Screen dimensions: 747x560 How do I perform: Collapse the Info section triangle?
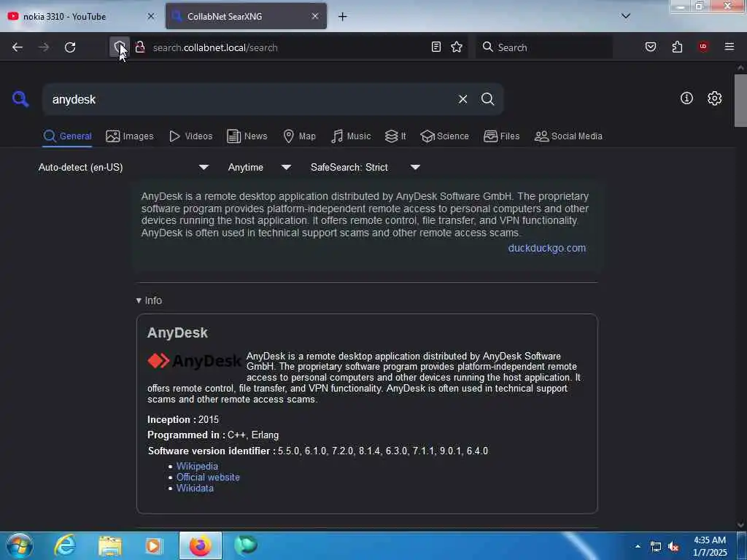pos(139,300)
